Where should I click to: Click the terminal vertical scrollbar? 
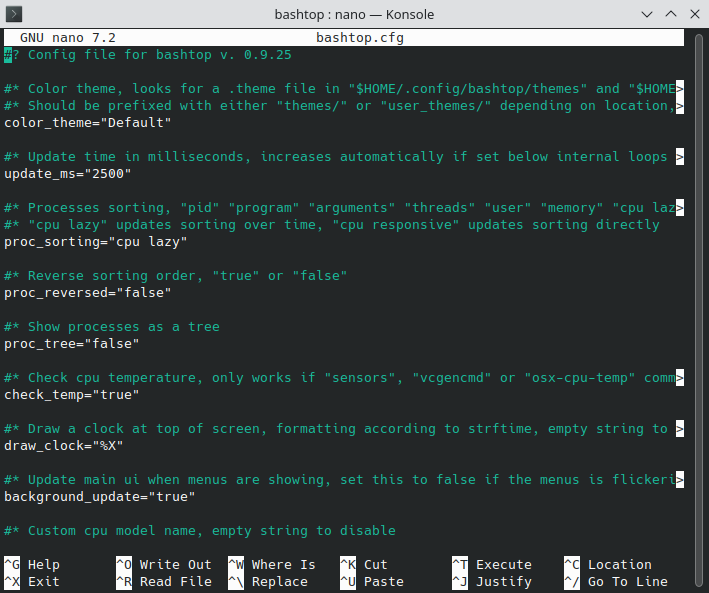pyautogui.click(x=700, y=310)
